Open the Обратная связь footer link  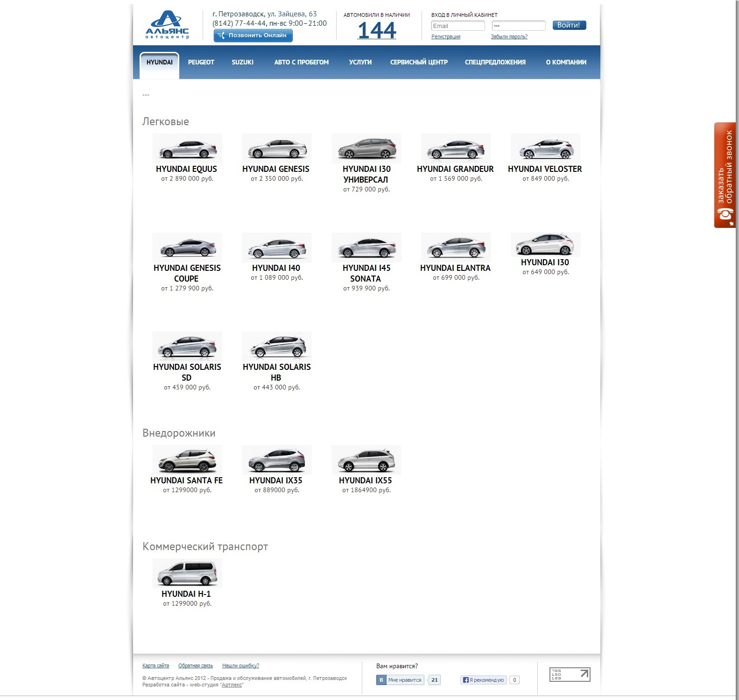pyautogui.click(x=196, y=666)
